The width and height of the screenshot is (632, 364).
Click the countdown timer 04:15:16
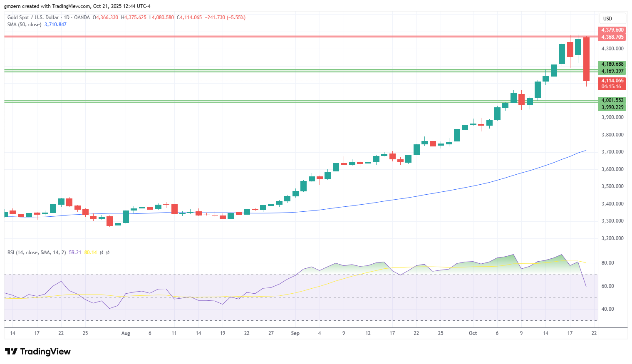[x=611, y=87]
